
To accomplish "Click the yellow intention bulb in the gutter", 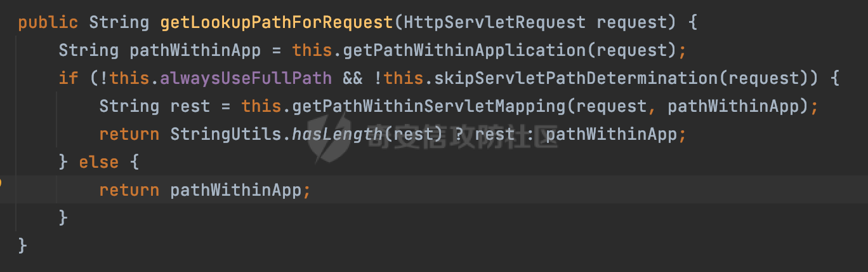I will click(1, 182).
